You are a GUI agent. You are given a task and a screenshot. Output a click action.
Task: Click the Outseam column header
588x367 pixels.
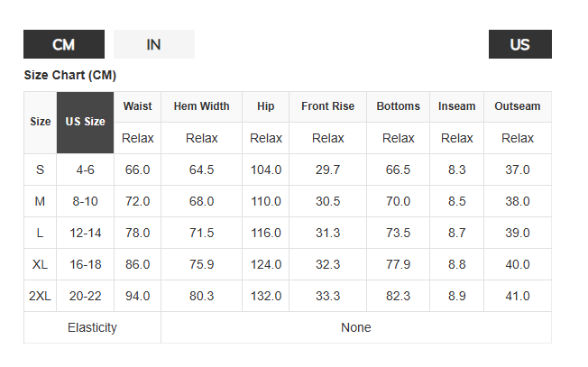click(x=518, y=106)
